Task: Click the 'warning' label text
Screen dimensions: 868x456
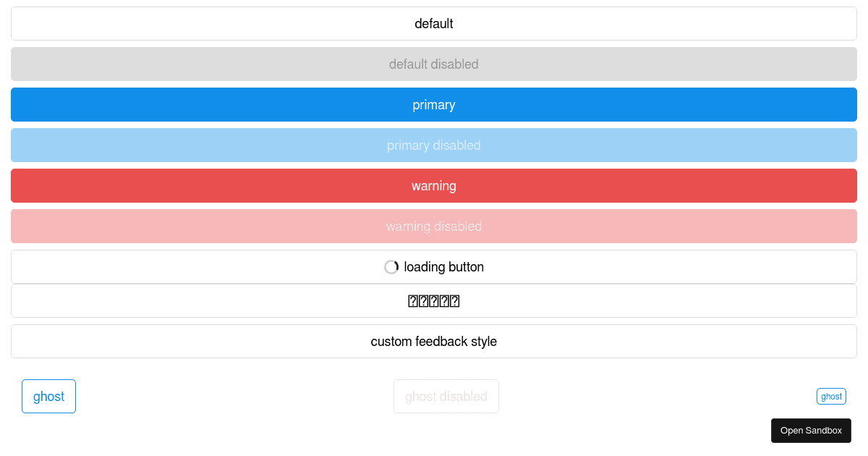Action: tap(434, 185)
